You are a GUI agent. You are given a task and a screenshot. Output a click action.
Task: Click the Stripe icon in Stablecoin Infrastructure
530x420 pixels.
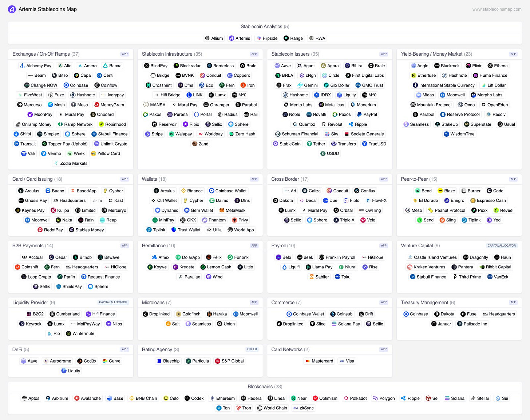(x=148, y=134)
